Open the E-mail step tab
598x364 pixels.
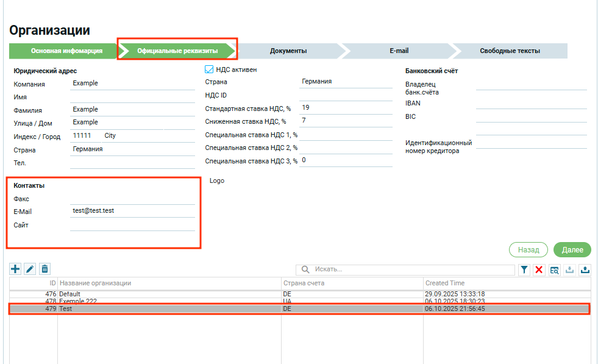tap(399, 51)
